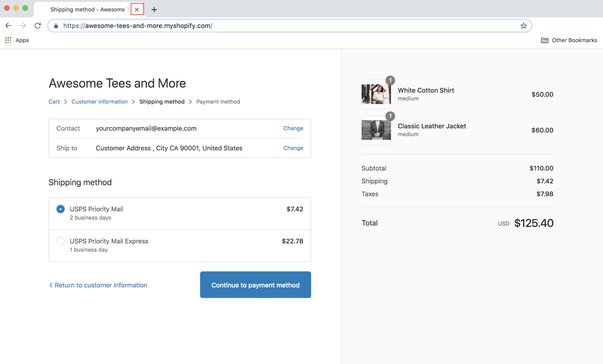Screen dimensions: 603x364
Task: Continue to payment method
Action: pyautogui.click(x=255, y=285)
